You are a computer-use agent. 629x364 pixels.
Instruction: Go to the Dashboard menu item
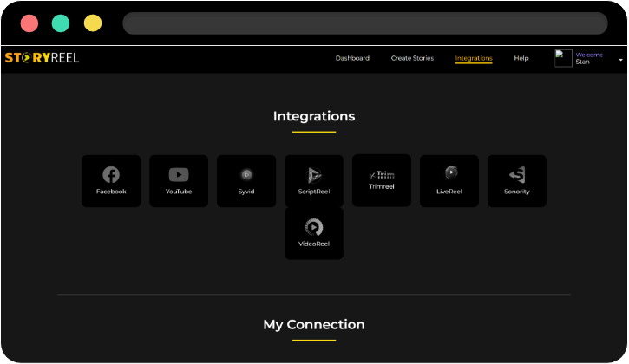(352, 58)
